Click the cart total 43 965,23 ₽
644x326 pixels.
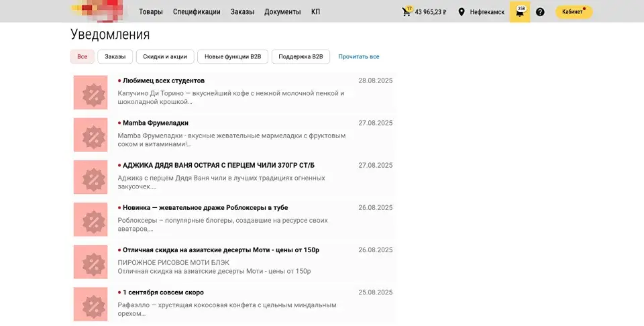[x=431, y=12]
